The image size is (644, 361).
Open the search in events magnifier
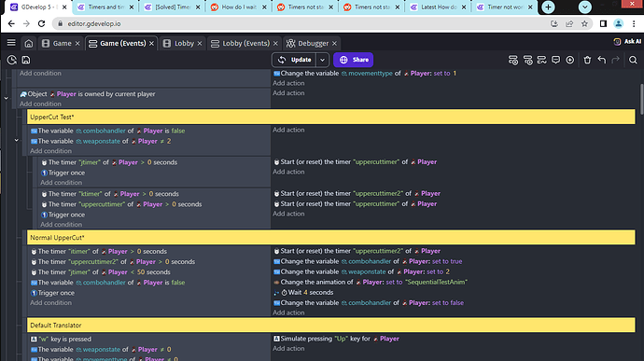(633, 60)
